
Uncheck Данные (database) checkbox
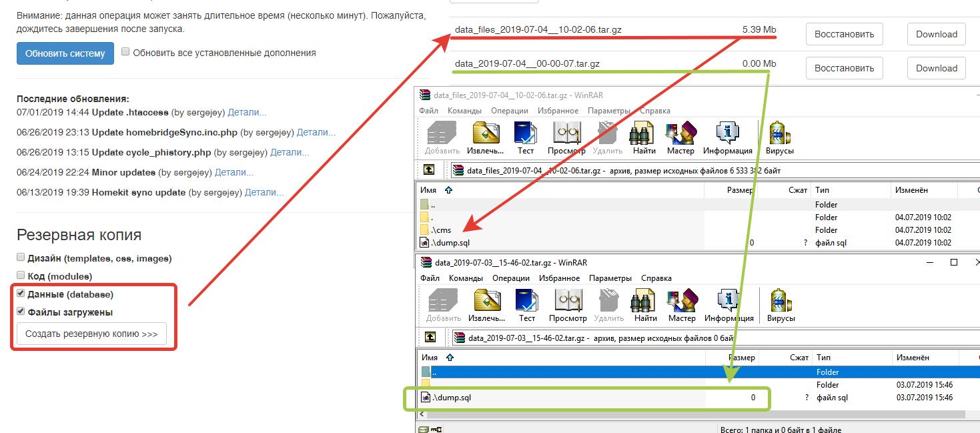tap(21, 294)
